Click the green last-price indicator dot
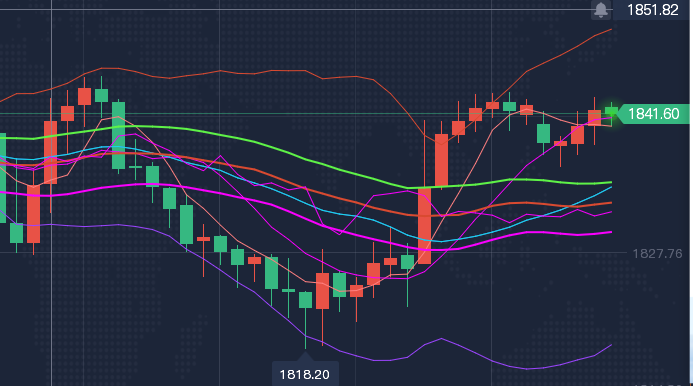 coord(611,111)
